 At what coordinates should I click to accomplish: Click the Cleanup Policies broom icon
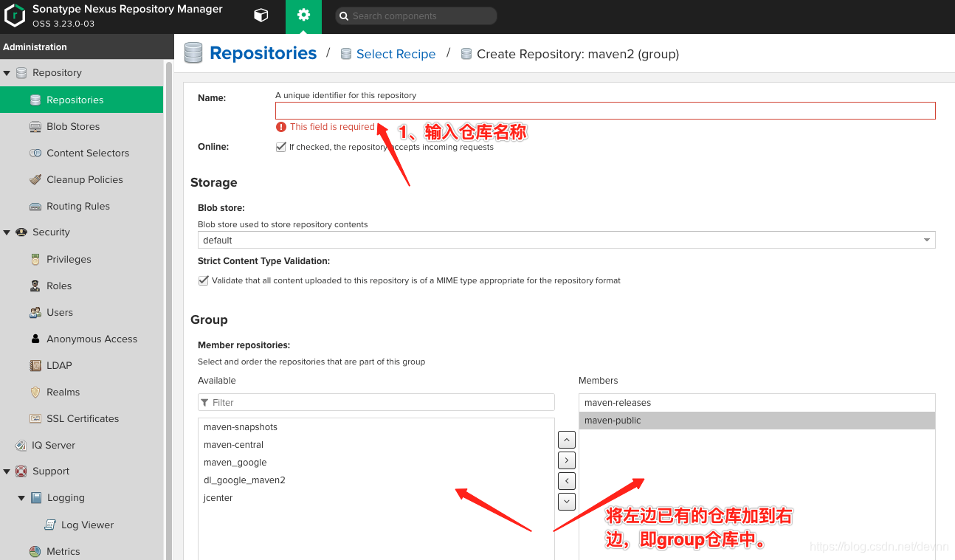point(35,180)
